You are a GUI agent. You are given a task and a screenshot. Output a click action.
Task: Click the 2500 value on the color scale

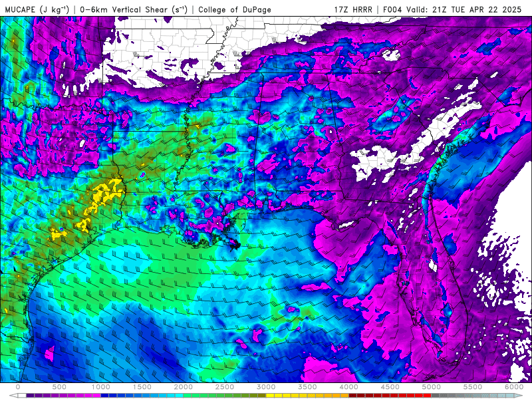[225, 387]
